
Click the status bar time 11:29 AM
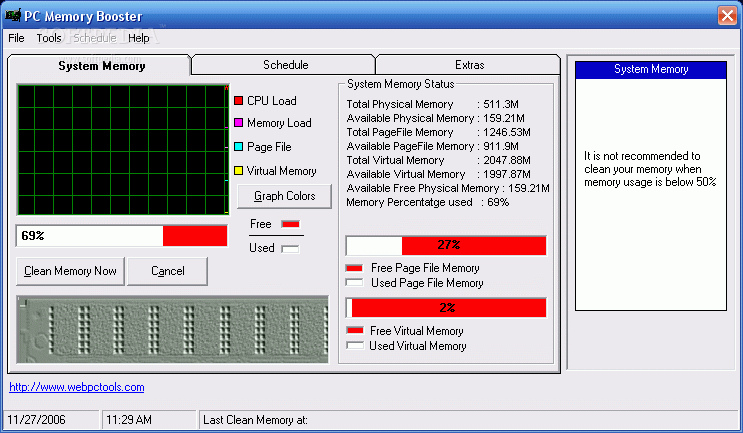(128, 420)
